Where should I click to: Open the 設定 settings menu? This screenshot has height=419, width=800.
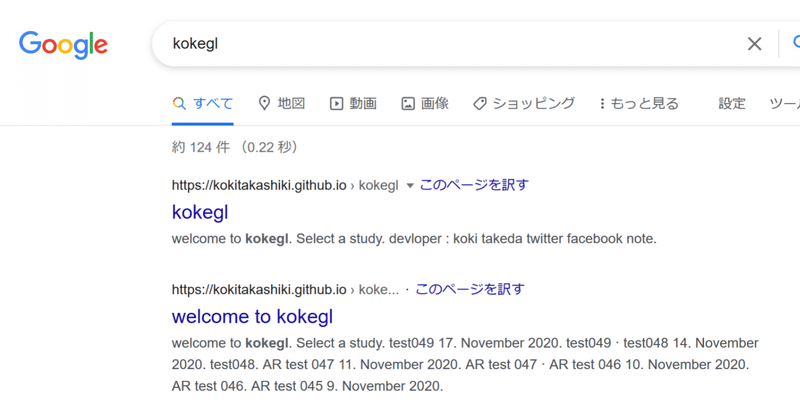coord(732,104)
